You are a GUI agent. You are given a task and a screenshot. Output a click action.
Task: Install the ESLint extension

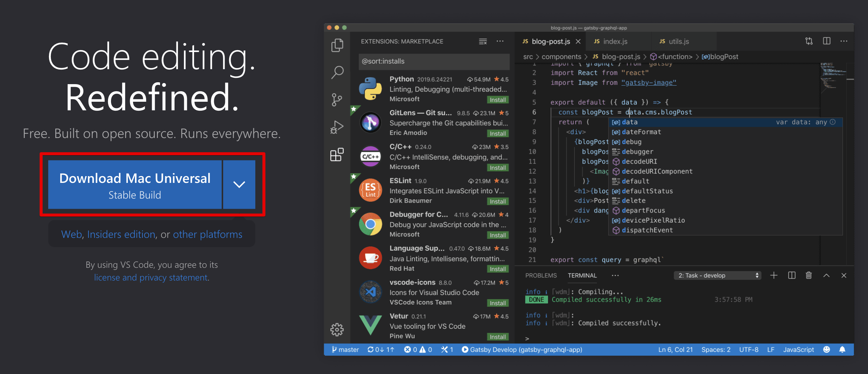[498, 201]
